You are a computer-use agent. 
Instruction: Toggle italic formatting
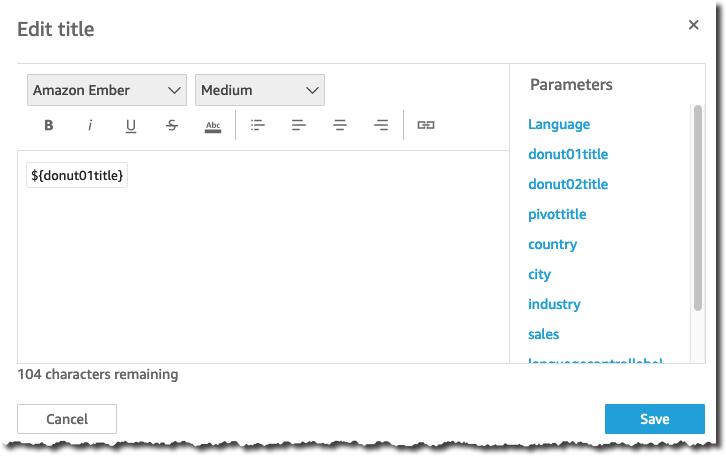point(90,125)
